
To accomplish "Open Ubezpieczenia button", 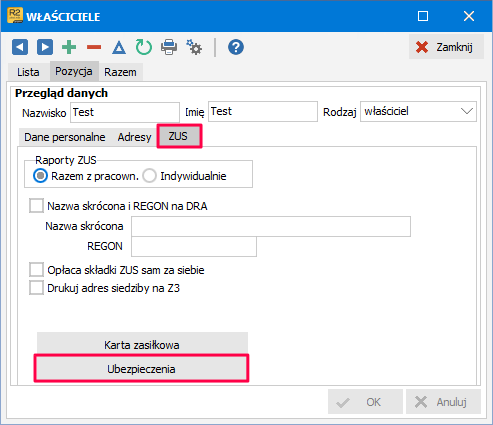I will click(x=141, y=369).
